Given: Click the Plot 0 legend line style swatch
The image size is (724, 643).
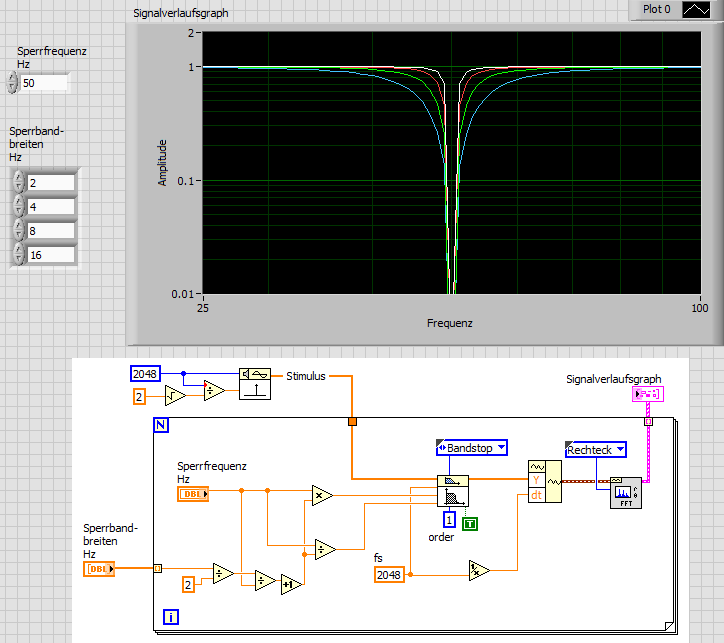Looking at the screenshot, I should (x=694, y=9).
